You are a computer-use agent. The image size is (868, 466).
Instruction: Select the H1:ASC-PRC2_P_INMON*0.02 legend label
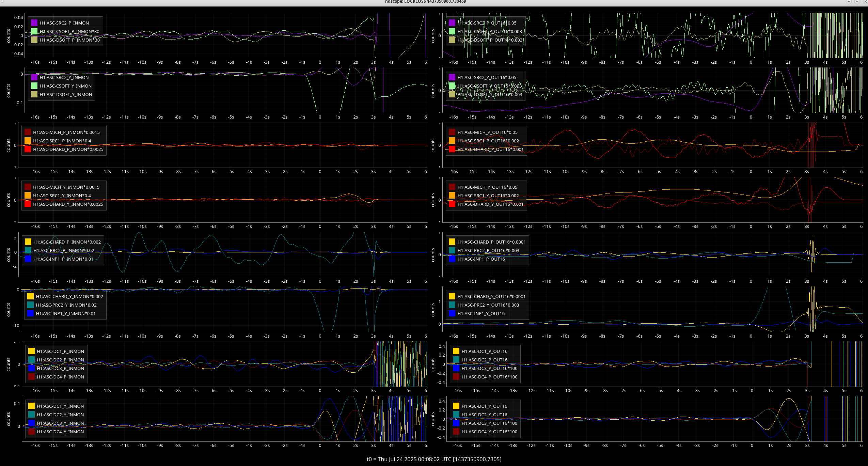[64, 250]
